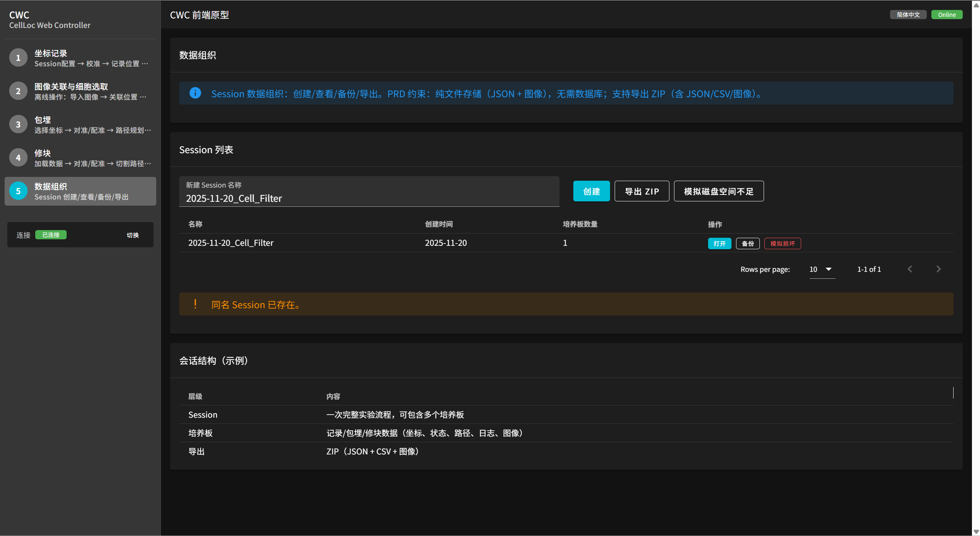Click the 2025-11-20_Cell_Filter name cell

tap(231, 243)
